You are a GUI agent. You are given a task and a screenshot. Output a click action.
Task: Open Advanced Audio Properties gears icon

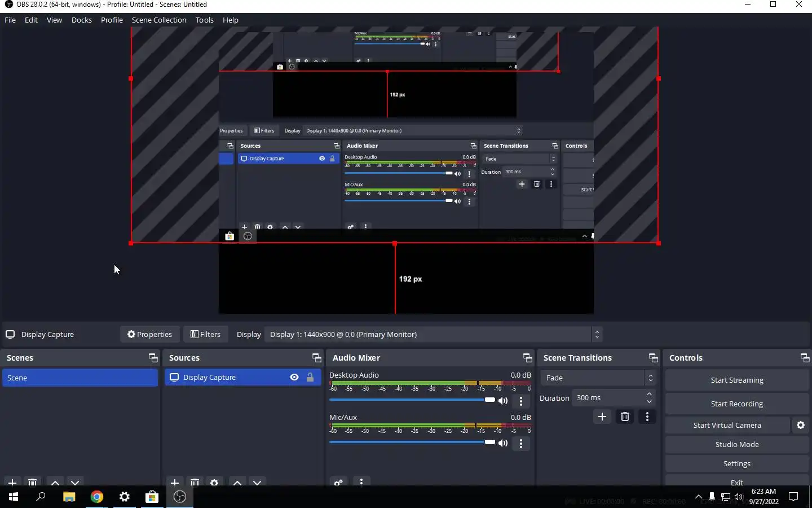pyautogui.click(x=338, y=482)
